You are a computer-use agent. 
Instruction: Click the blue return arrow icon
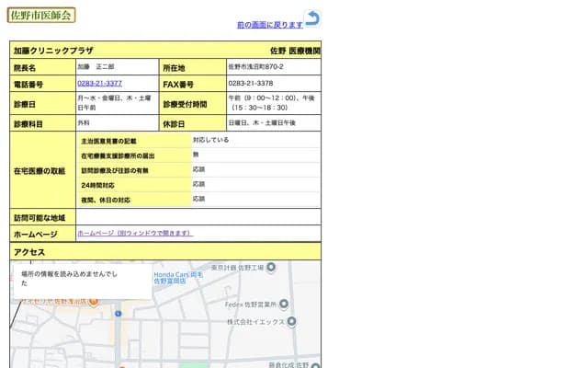(x=312, y=18)
